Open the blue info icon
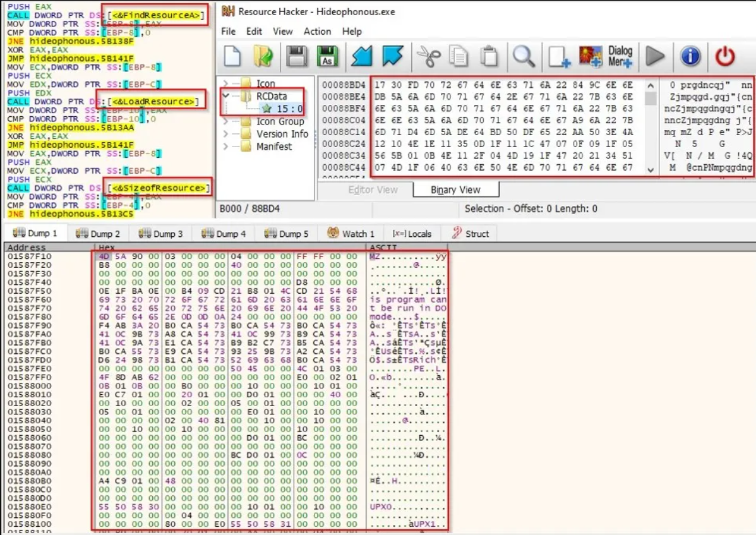Viewport: 756px width, 535px height. click(690, 56)
